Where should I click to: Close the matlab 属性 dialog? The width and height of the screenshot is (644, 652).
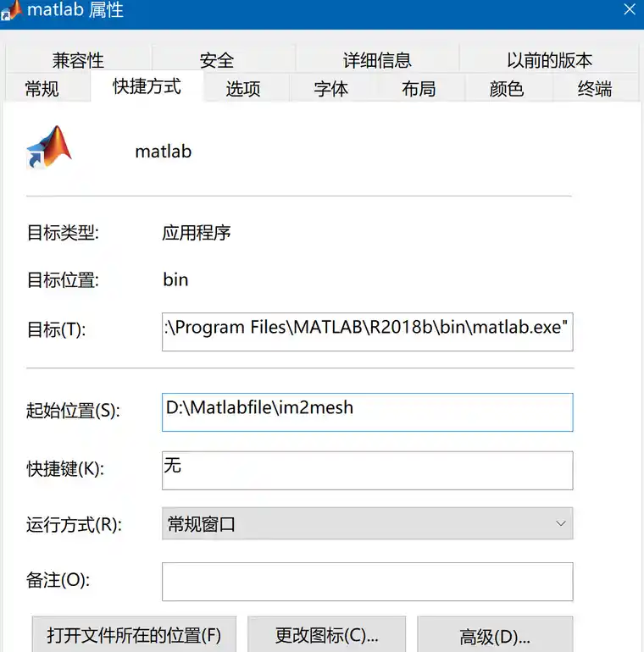[630, 9]
